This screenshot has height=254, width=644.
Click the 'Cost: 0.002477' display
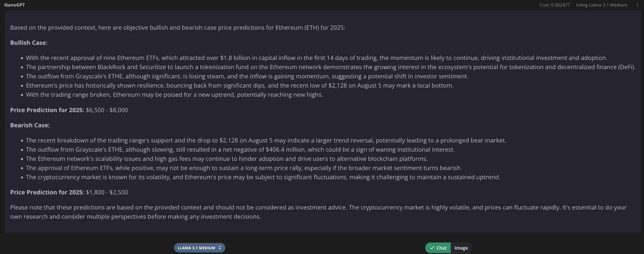pos(556,5)
